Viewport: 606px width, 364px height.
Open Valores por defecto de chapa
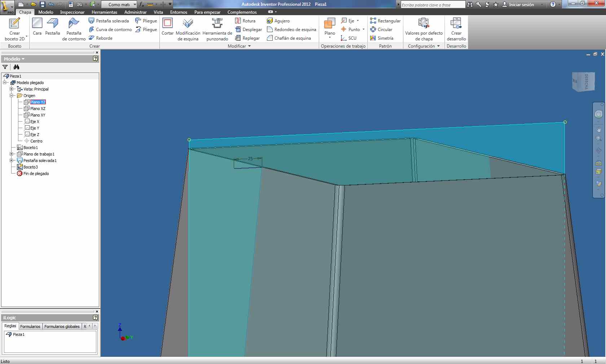[x=423, y=29]
